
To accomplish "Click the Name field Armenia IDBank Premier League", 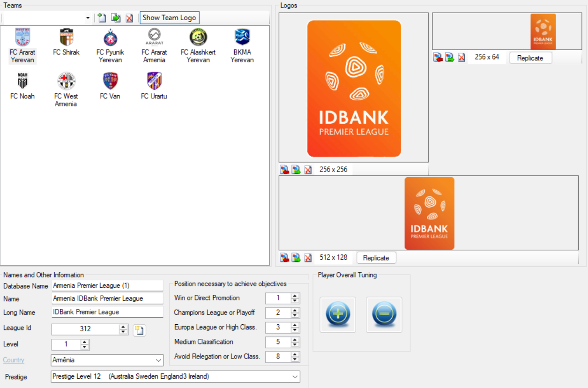I will tap(107, 298).
